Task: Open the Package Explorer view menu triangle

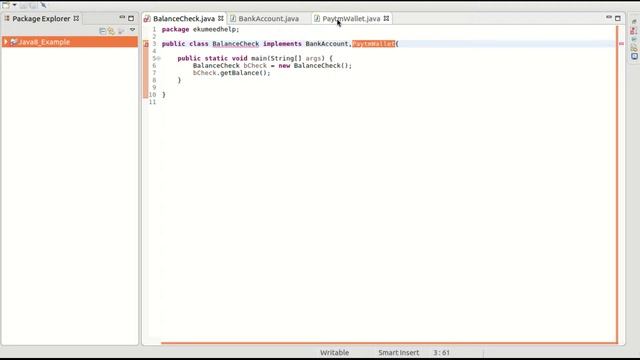Action: tap(132, 30)
